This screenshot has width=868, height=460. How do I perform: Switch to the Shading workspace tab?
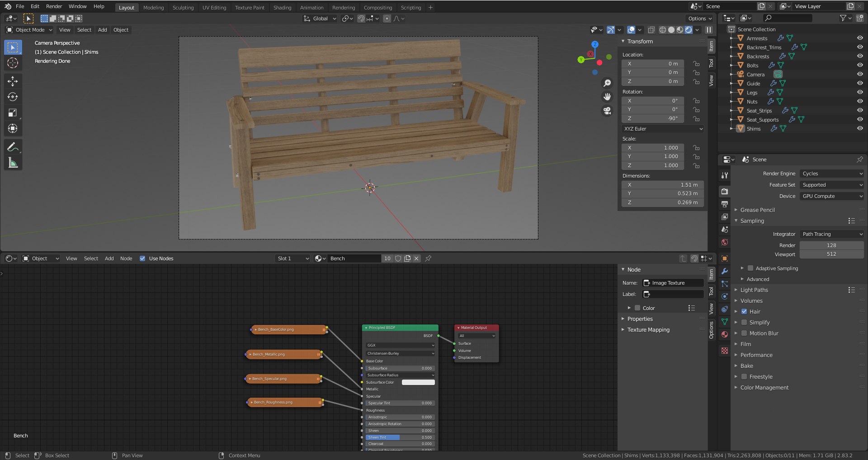pos(282,8)
